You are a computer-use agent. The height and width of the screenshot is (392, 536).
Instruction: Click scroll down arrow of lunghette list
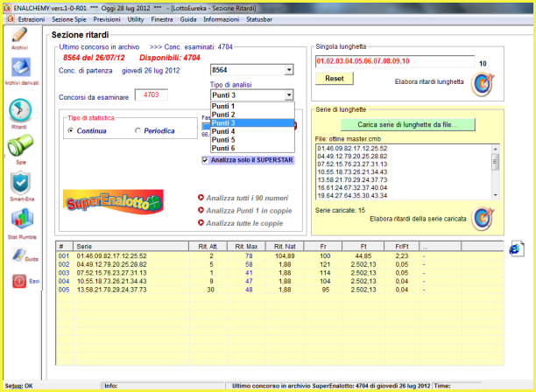coord(496,195)
